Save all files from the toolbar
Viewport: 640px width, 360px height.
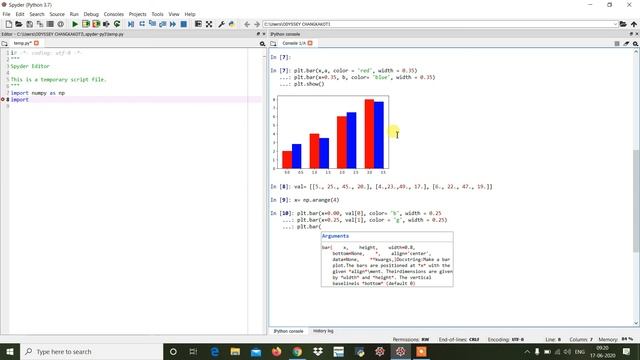pyautogui.click(x=40, y=24)
